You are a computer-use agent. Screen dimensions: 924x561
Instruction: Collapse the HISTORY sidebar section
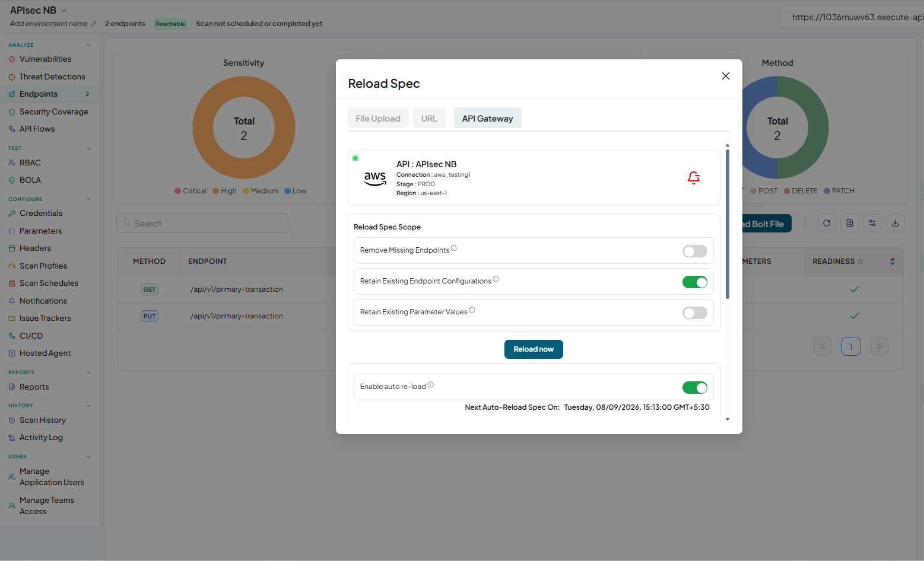click(x=89, y=406)
